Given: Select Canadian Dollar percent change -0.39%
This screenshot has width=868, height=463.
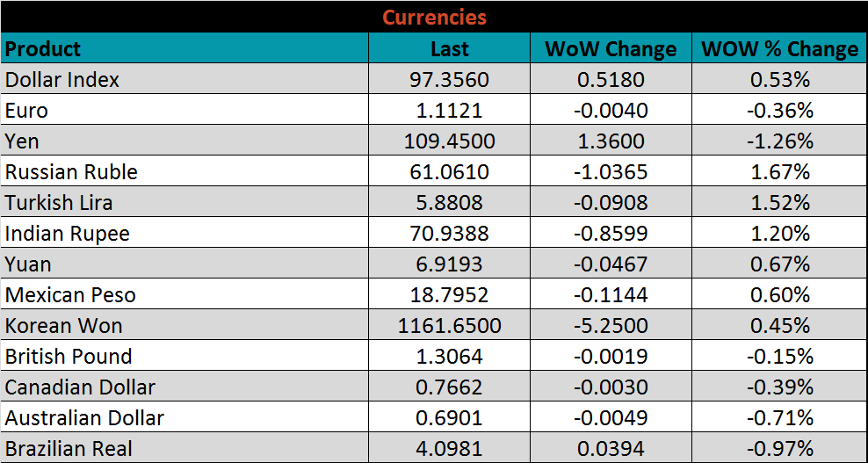Looking at the screenshot, I should (x=779, y=387).
